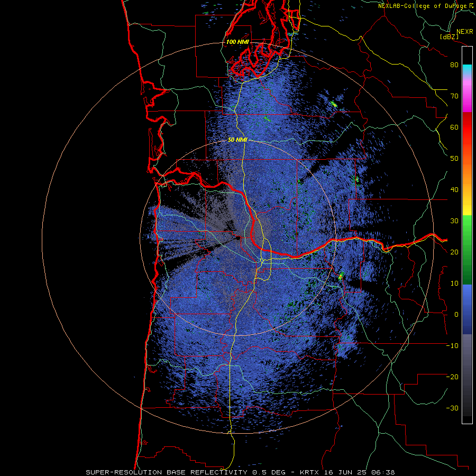Click the red band of the color scale
476x476 pixels.
(x=467, y=127)
